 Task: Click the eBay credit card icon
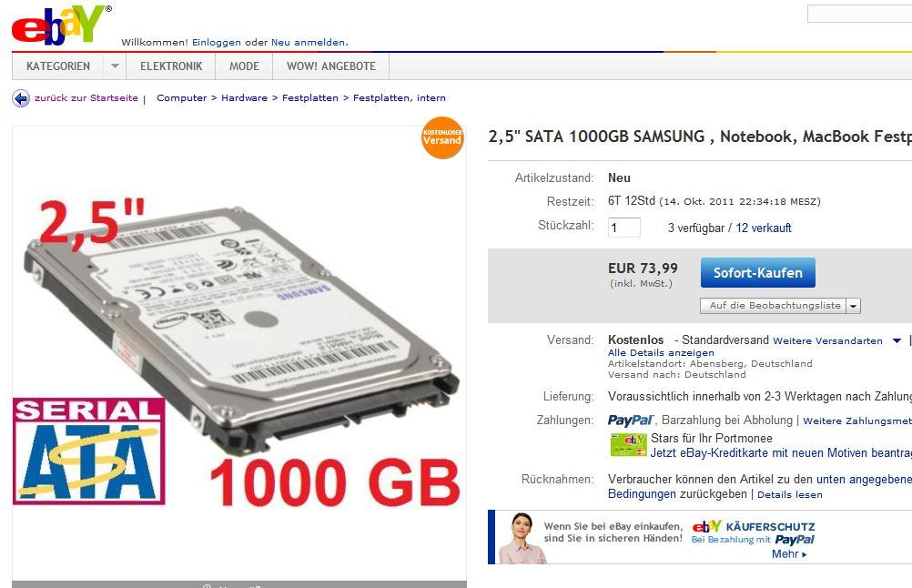(x=628, y=445)
